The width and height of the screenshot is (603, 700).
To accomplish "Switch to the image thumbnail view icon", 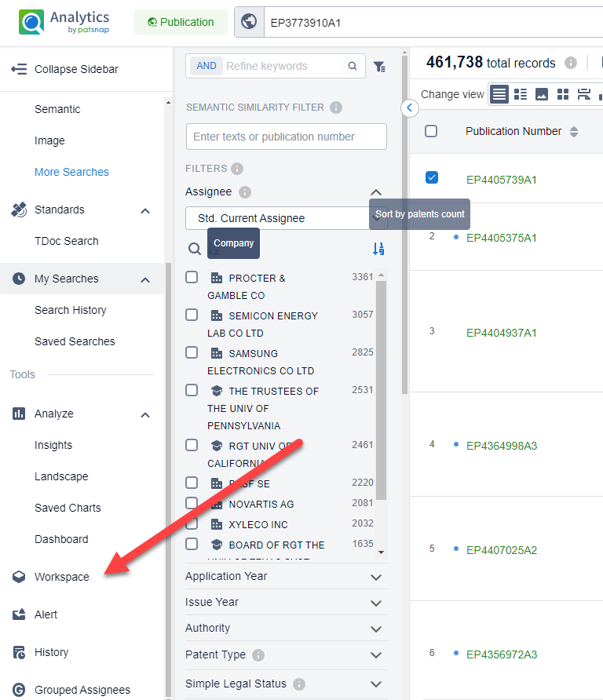I will click(542, 94).
